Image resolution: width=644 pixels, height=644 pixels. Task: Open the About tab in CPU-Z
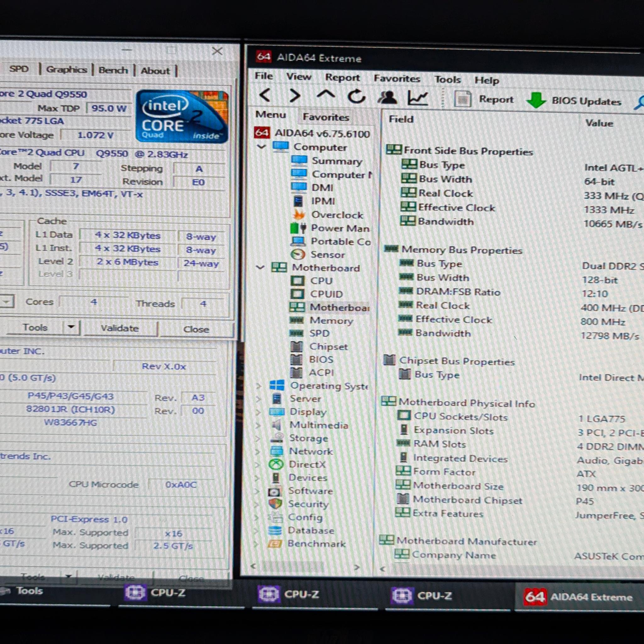click(x=155, y=71)
